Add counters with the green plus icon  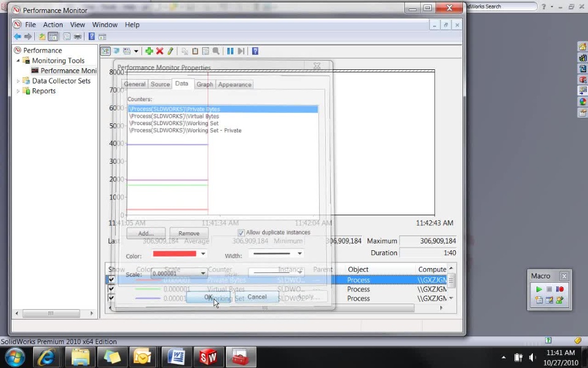pyautogui.click(x=149, y=51)
